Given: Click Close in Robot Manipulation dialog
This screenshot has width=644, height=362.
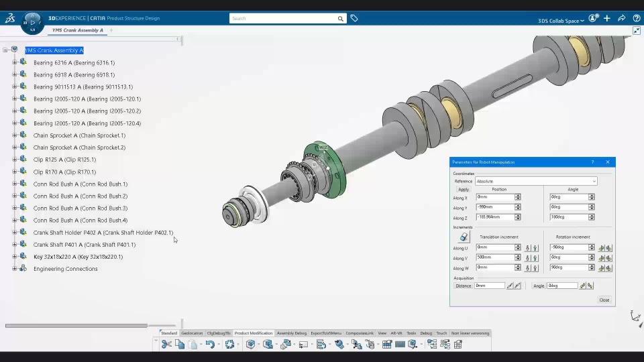Looking at the screenshot, I should [604, 300].
